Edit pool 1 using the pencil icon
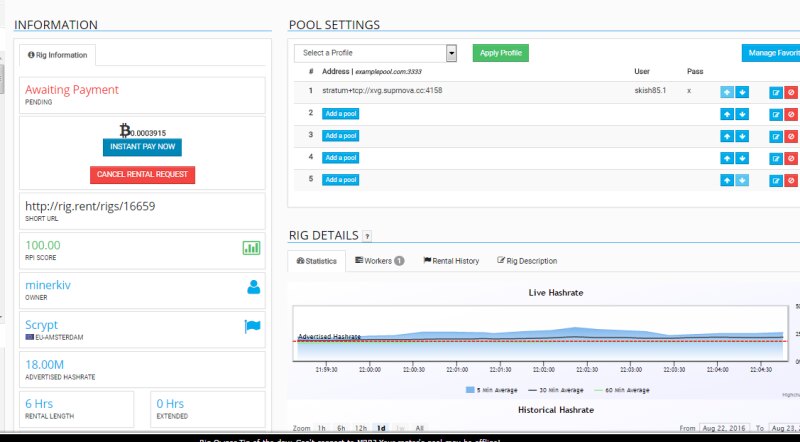The height and width of the screenshot is (442, 800). tap(776, 92)
